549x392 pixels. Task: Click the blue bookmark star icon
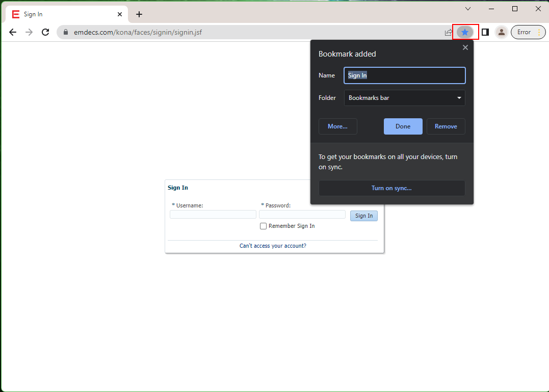click(465, 32)
